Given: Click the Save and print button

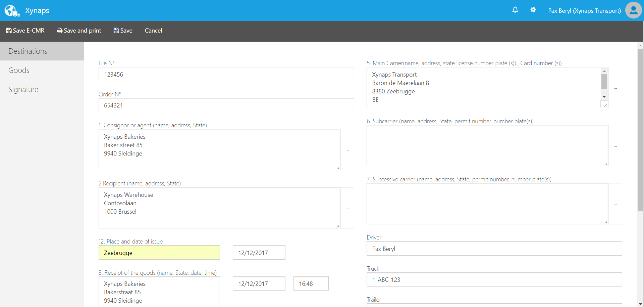Looking at the screenshot, I should click(x=79, y=30).
